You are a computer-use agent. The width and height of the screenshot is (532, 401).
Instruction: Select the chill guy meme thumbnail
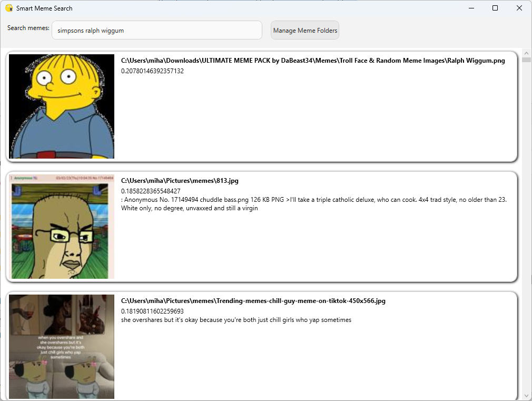[x=62, y=346]
